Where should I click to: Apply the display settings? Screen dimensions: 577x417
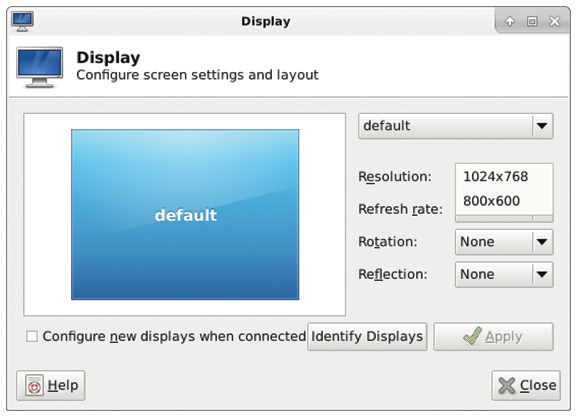click(493, 336)
